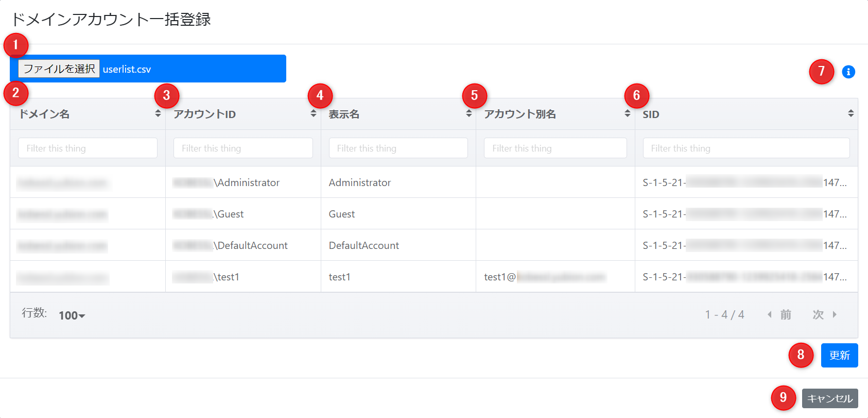868x418 pixels.
Task: Click the ドメイン名 filter input field
Action: [x=88, y=148]
